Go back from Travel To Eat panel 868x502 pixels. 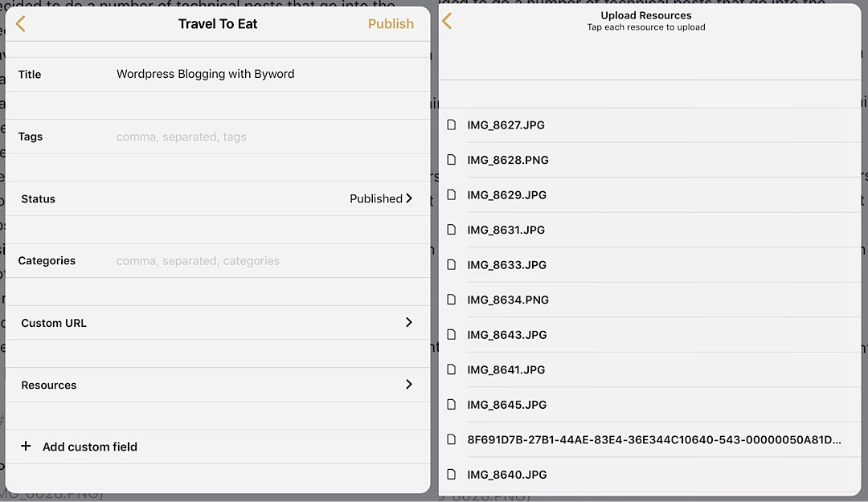20,24
